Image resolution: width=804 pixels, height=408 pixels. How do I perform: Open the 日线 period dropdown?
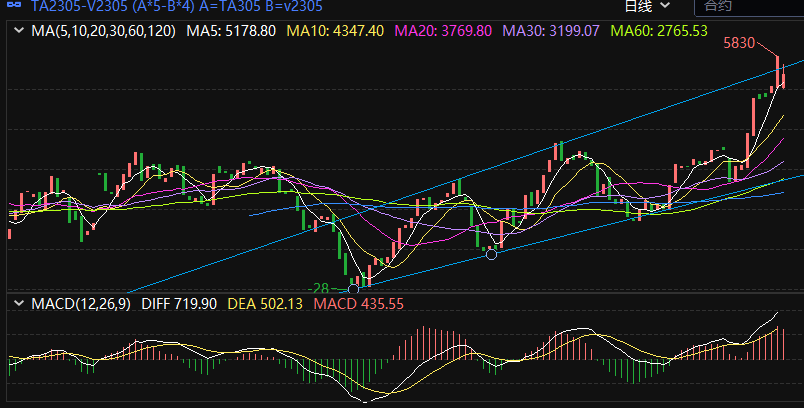click(x=645, y=6)
